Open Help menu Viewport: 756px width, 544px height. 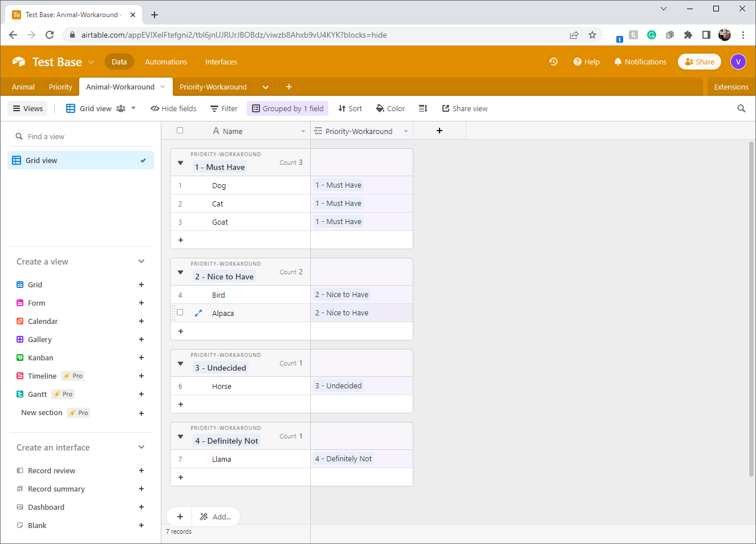(x=586, y=62)
